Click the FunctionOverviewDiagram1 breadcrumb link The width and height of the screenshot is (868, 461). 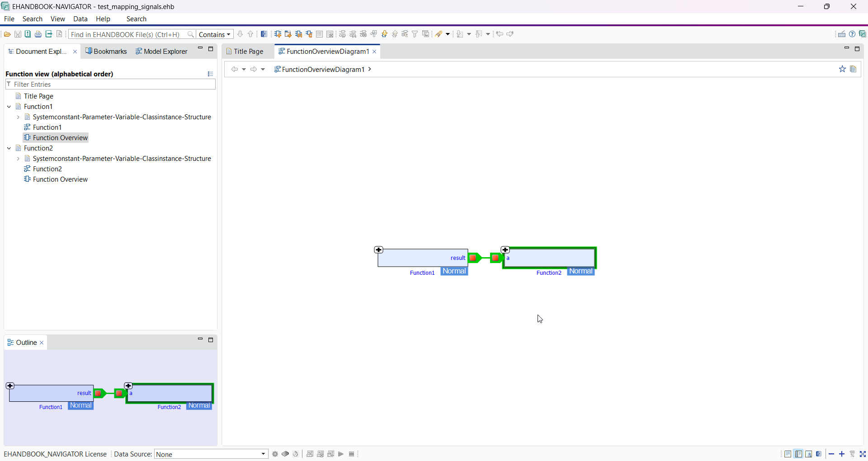(323, 69)
